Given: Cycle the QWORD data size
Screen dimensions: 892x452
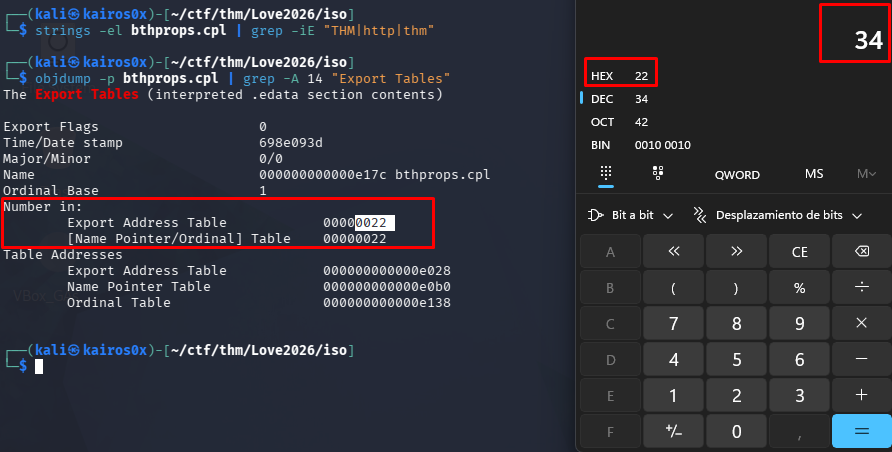Looking at the screenshot, I should click(x=737, y=174).
